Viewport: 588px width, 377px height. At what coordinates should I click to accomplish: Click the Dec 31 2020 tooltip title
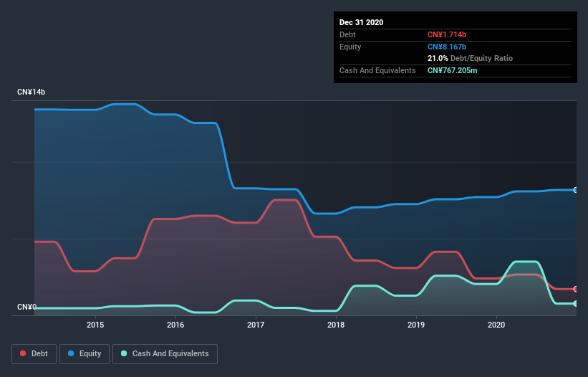pos(361,22)
